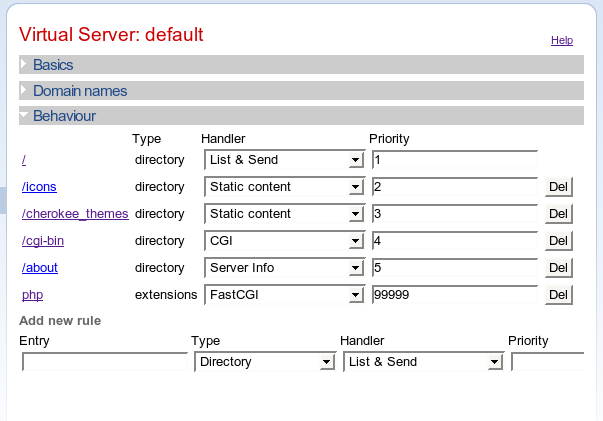Image resolution: width=603 pixels, height=421 pixels.
Task: Open the /cherokee_themes rule link
Action: (75, 213)
